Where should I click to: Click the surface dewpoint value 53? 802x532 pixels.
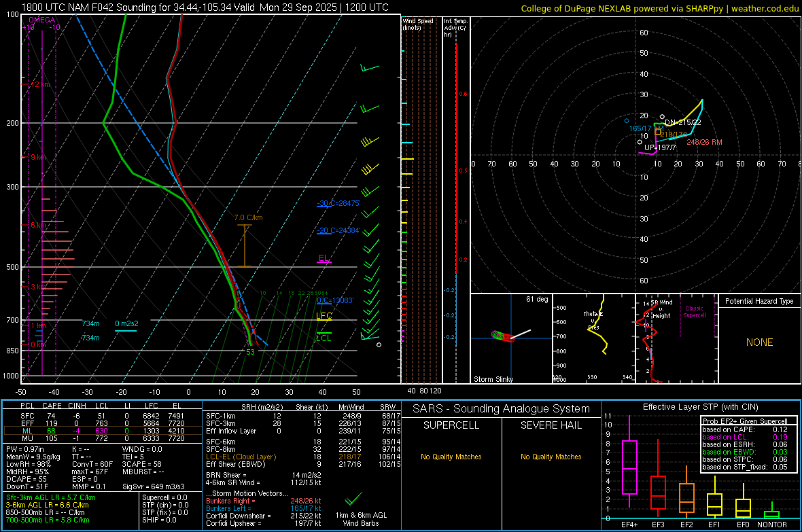pyautogui.click(x=250, y=352)
